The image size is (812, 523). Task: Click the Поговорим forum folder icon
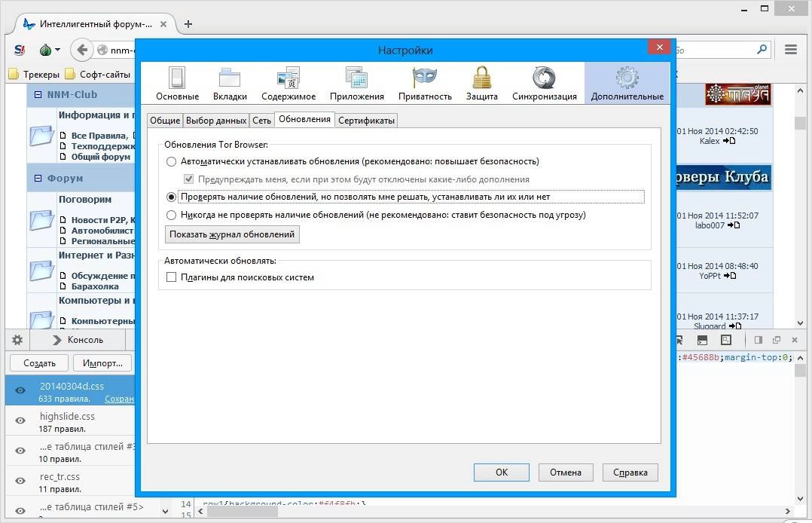coord(41,220)
